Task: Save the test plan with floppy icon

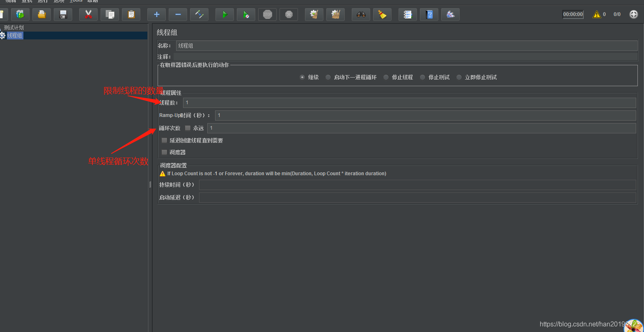Action: point(63,14)
